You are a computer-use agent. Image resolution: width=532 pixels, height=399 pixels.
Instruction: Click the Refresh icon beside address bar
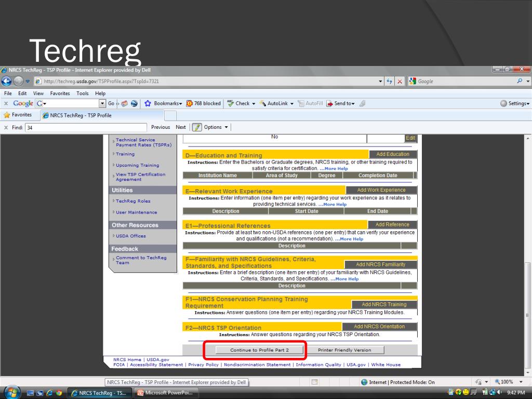pos(390,81)
